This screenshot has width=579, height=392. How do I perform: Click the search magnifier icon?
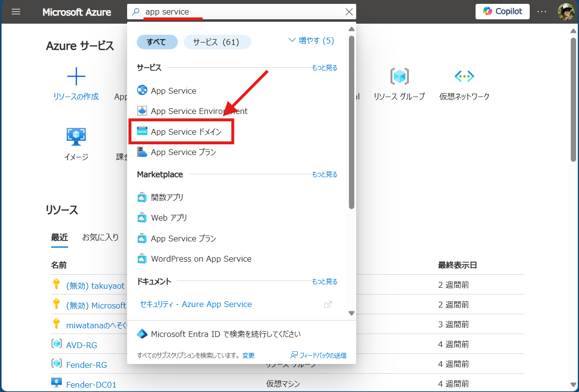pyautogui.click(x=136, y=12)
